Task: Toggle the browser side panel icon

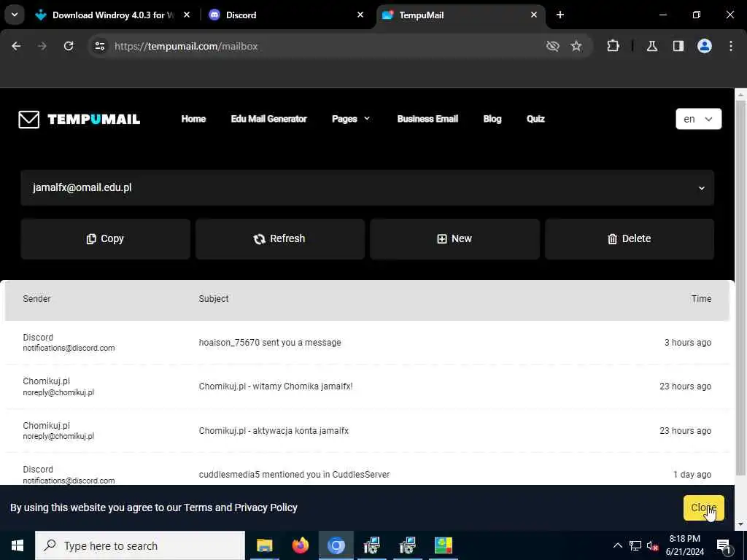Action: click(678, 46)
